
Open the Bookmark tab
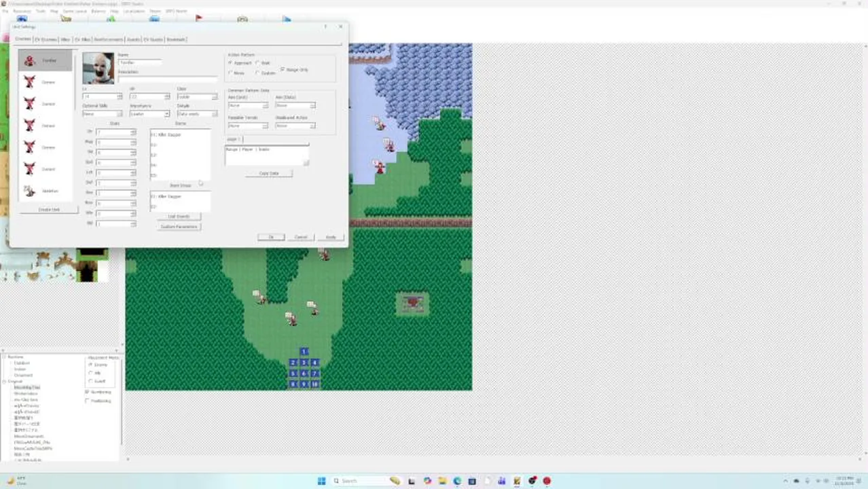tap(176, 39)
